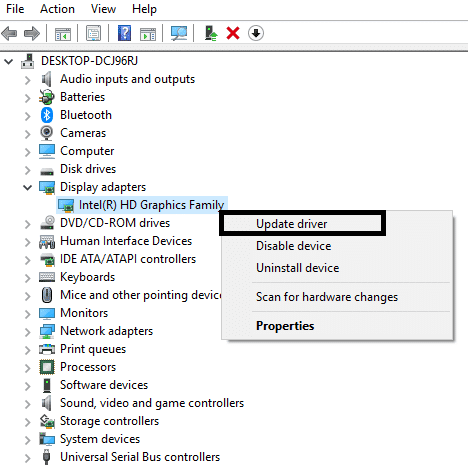468x474 pixels.
Task: Select the Disk drives label
Action: [x=88, y=169]
